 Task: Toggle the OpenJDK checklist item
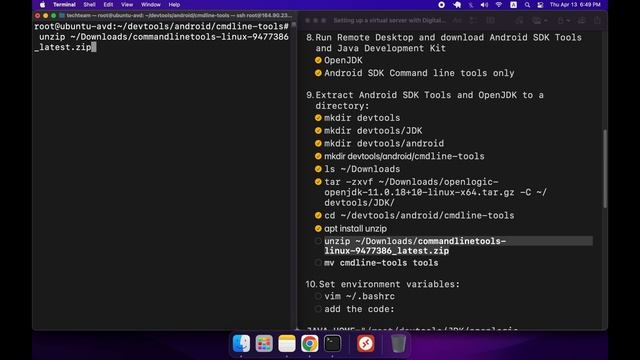coord(318,60)
